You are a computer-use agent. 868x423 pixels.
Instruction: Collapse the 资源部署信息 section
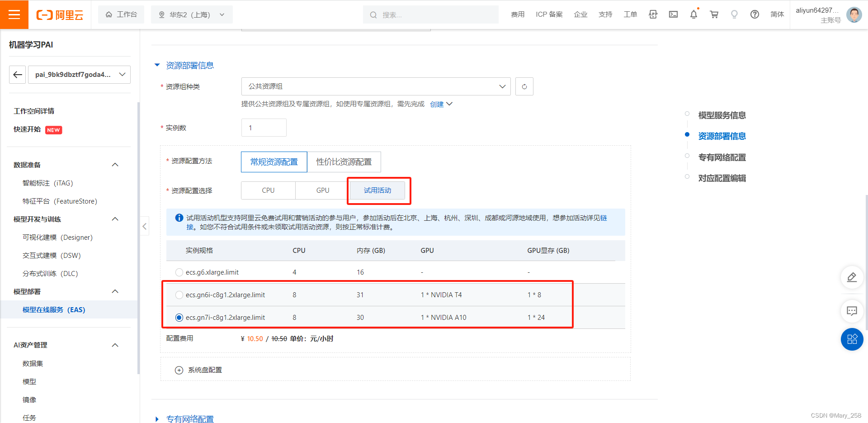coord(157,65)
